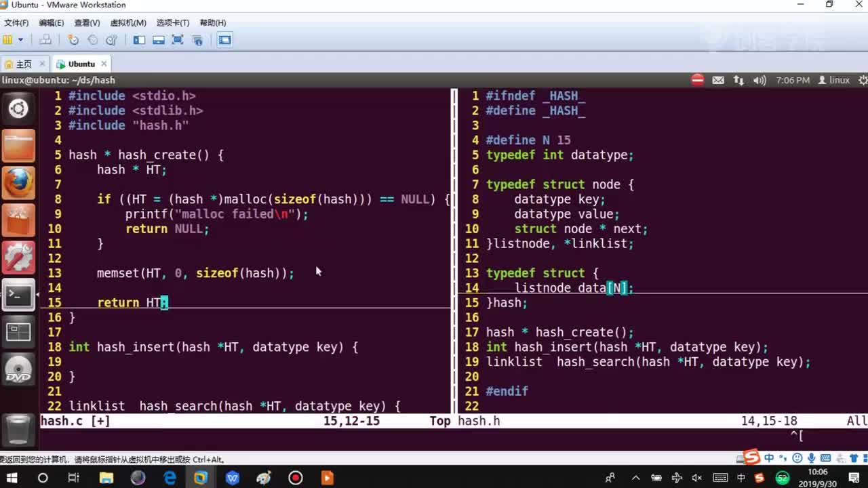Open the snapshot manager icon
Image resolution: width=868 pixels, height=488 pixels.
(113, 40)
